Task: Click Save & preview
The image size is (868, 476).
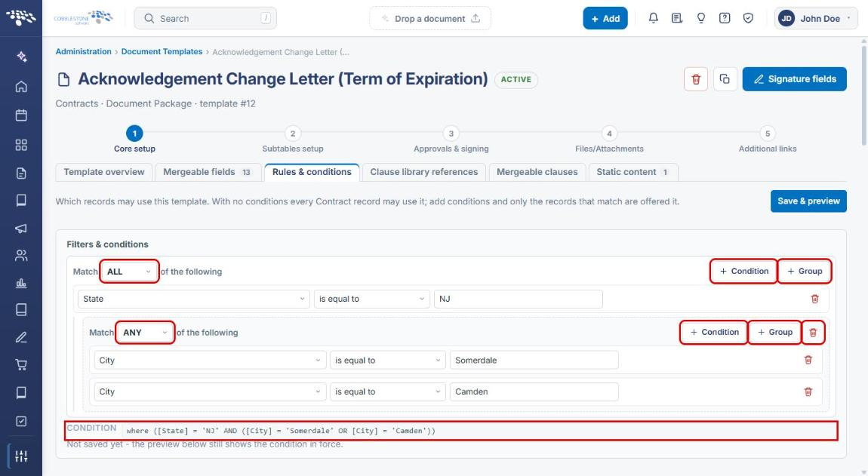Action: 808,201
